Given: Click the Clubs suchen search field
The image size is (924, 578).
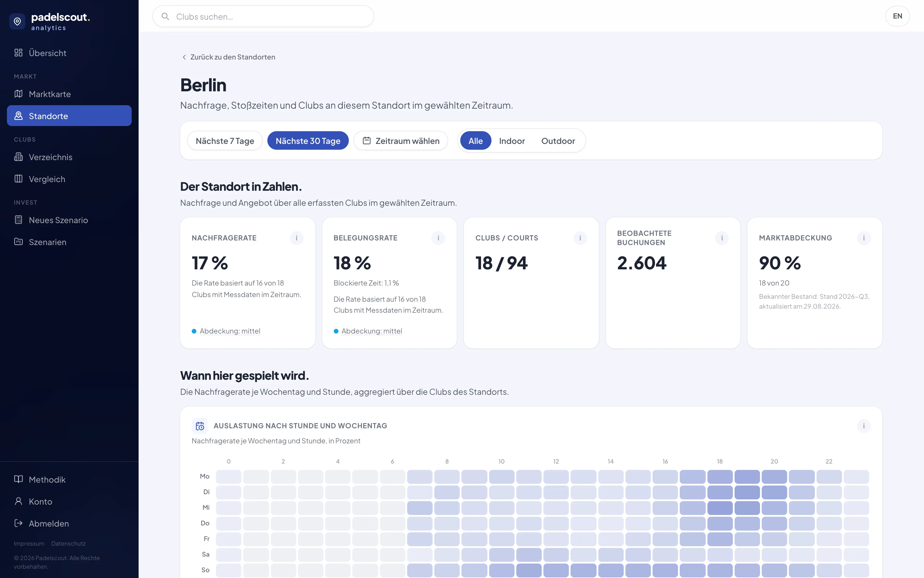Looking at the screenshot, I should pyautogui.click(x=263, y=16).
